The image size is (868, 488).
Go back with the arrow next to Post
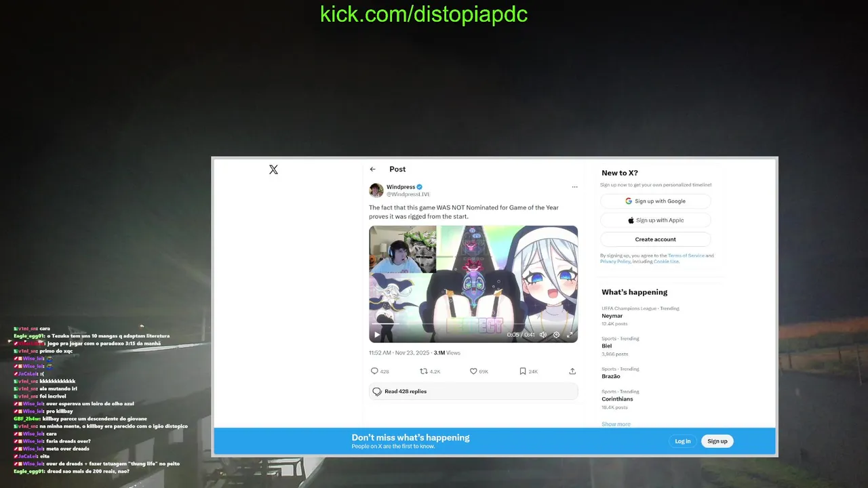click(372, 169)
